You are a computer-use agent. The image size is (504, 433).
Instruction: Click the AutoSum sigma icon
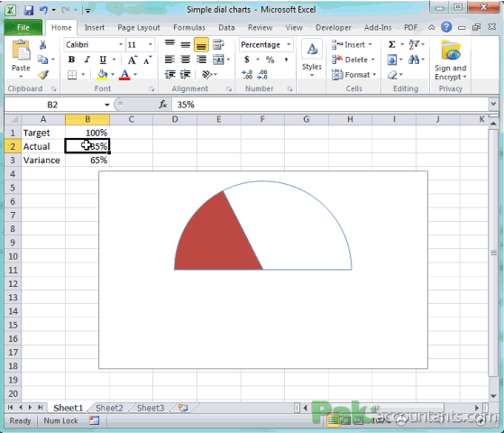coord(391,44)
